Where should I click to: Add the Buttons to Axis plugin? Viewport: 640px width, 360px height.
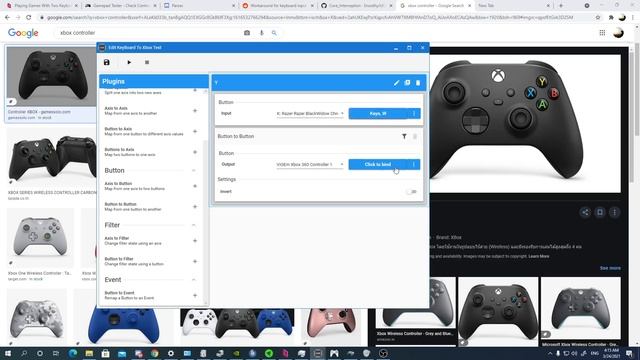click(195, 152)
